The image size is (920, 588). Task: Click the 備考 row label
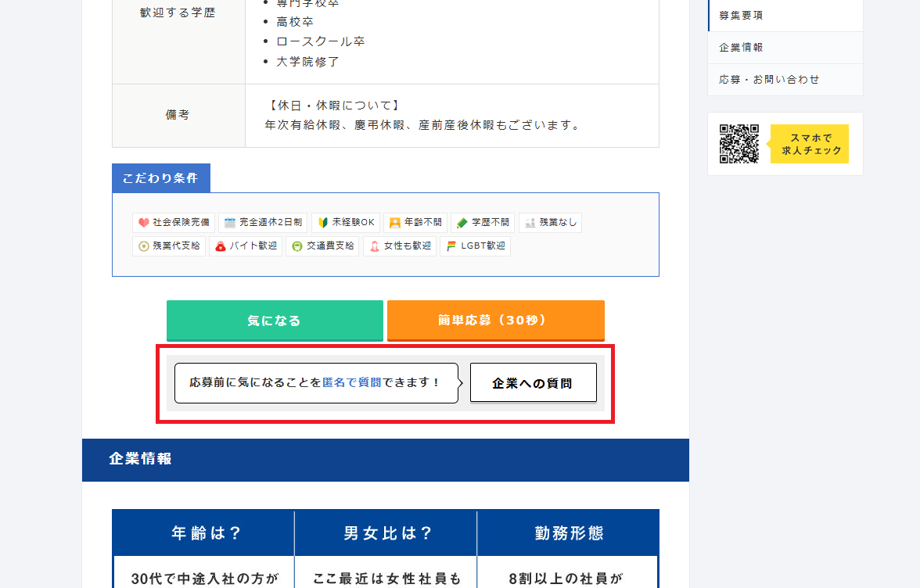pyautogui.click(x=177, y=115)
